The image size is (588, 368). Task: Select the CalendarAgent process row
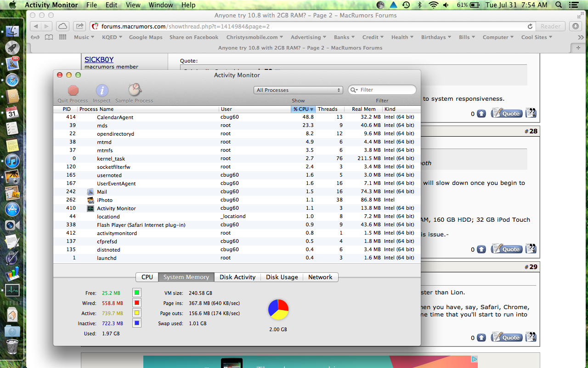[x=237, y=117]
